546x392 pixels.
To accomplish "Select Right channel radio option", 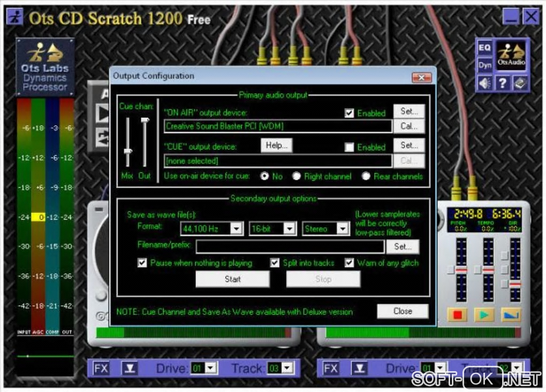I will click(297, 176).
